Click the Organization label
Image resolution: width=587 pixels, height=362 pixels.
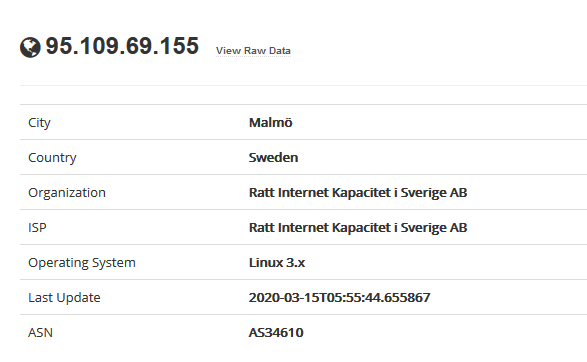(67, 193)
